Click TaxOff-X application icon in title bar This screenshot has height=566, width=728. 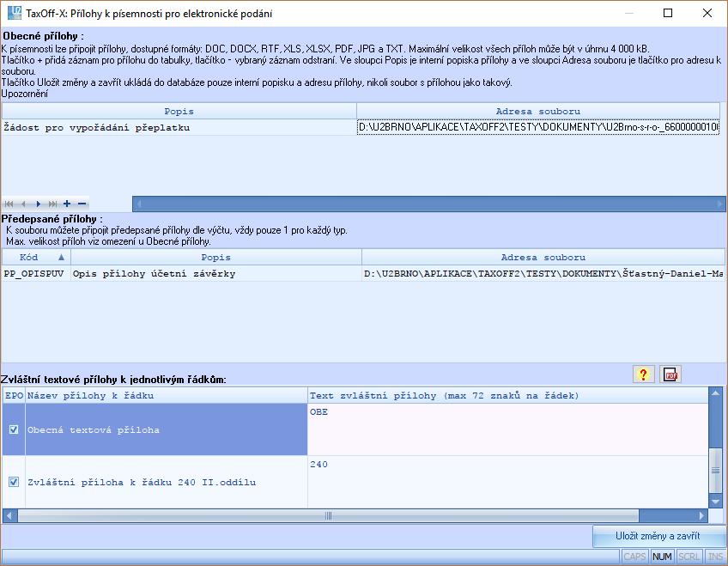(x=15, y=13)
